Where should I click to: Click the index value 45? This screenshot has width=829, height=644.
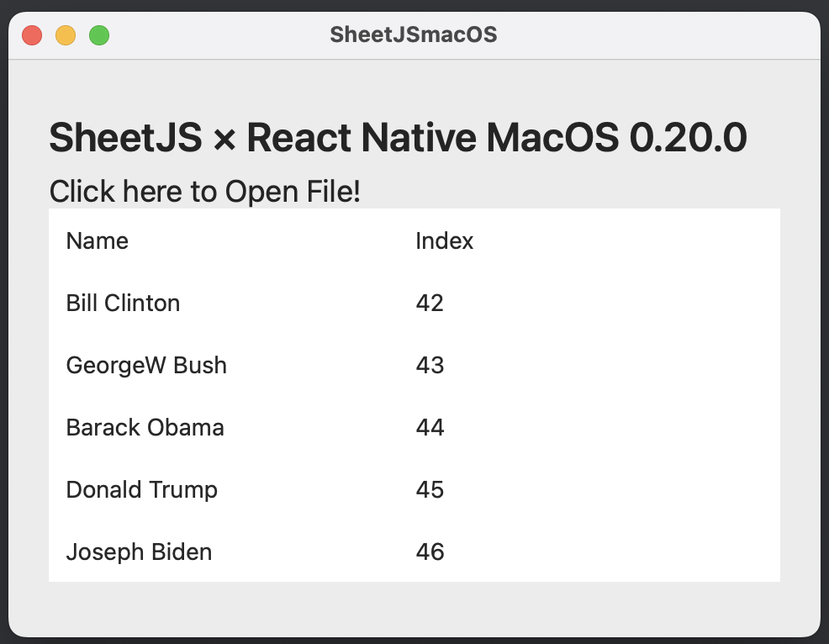pyautogui.click(x=430, y=490)
